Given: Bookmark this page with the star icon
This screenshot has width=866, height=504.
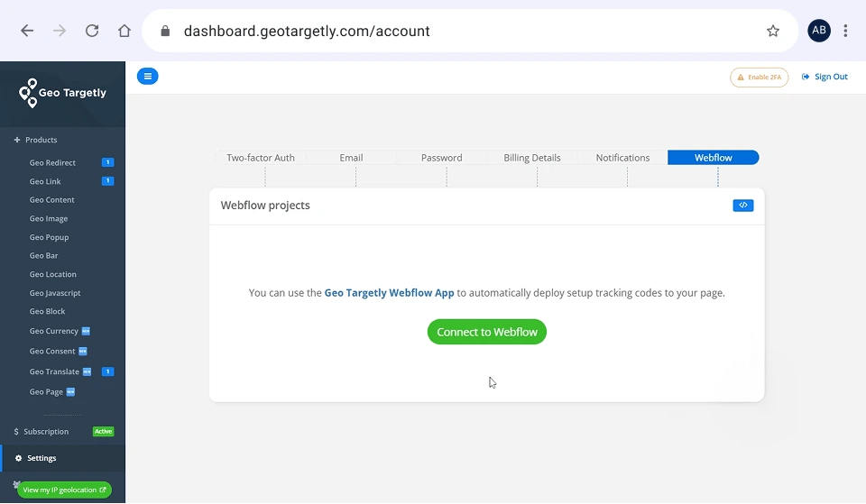Looking at the screenshot, I should [773, 31].
